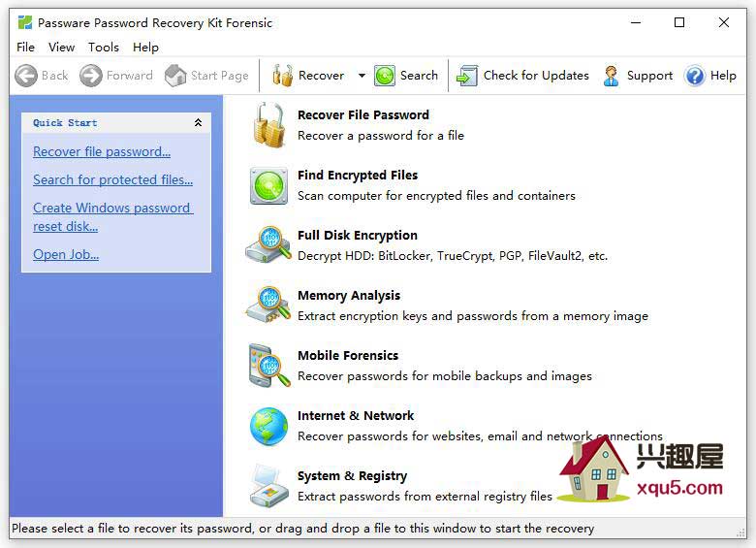
Task: Click the Recover File Password padlock icon
Action: click(x=269, y=125)
